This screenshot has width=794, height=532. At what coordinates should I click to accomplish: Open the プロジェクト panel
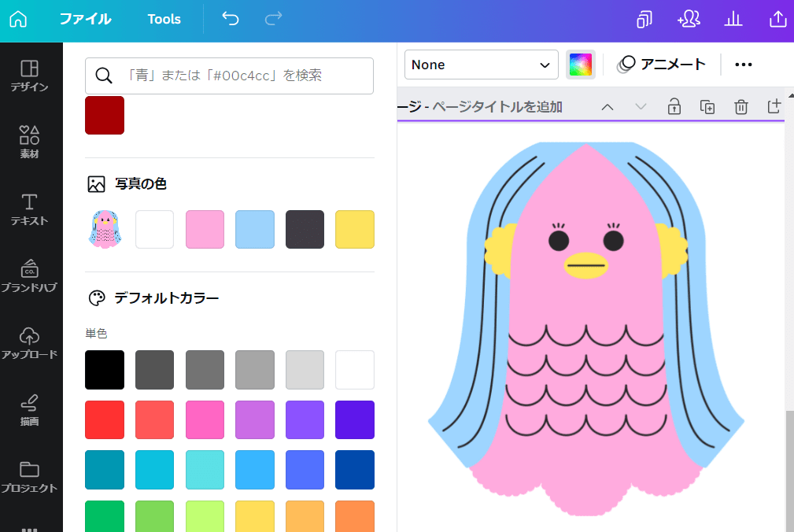pos(31,476)
